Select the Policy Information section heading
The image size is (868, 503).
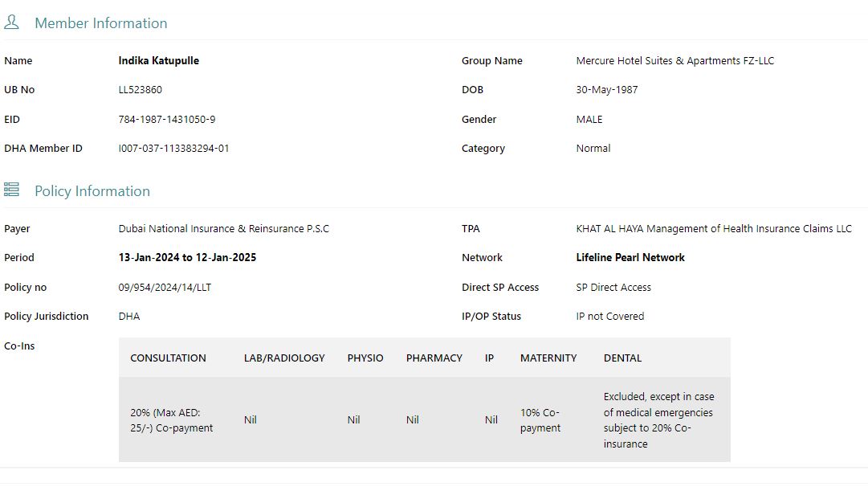(x=92, y=191)
